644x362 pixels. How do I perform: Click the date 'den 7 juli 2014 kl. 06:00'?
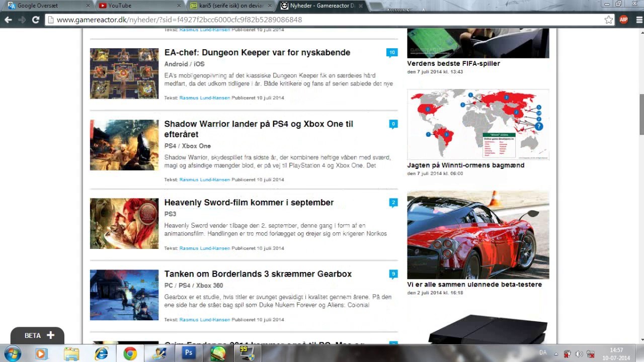point(435,173)
